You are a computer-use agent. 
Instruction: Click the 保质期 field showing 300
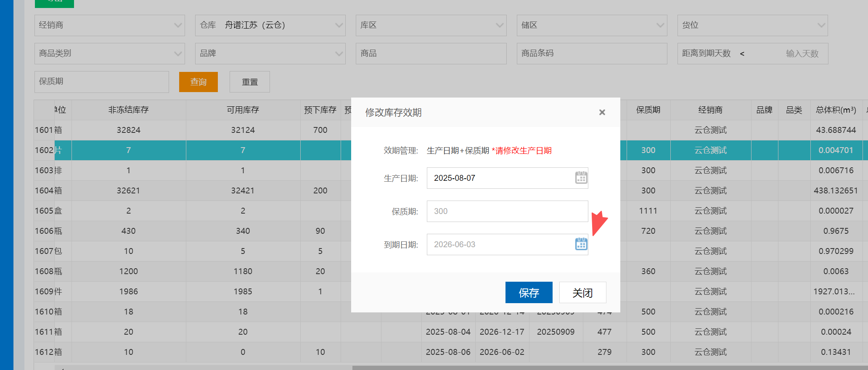coord(507,211)
